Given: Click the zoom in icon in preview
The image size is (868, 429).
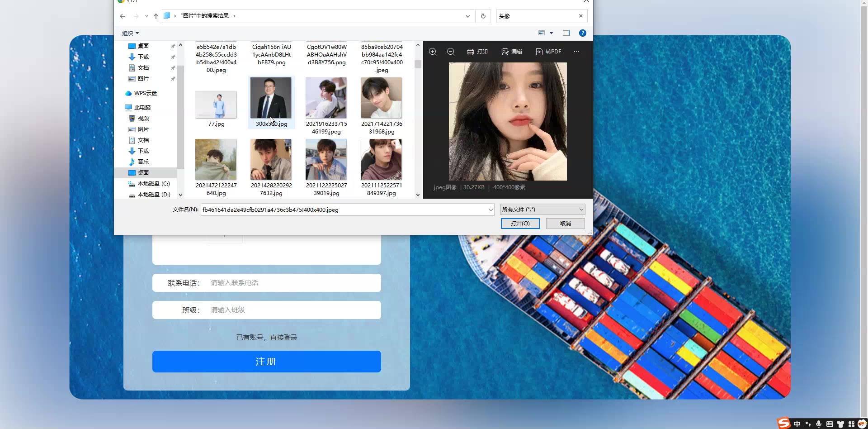Looking at the screenshot, I should tap(433, 52).
